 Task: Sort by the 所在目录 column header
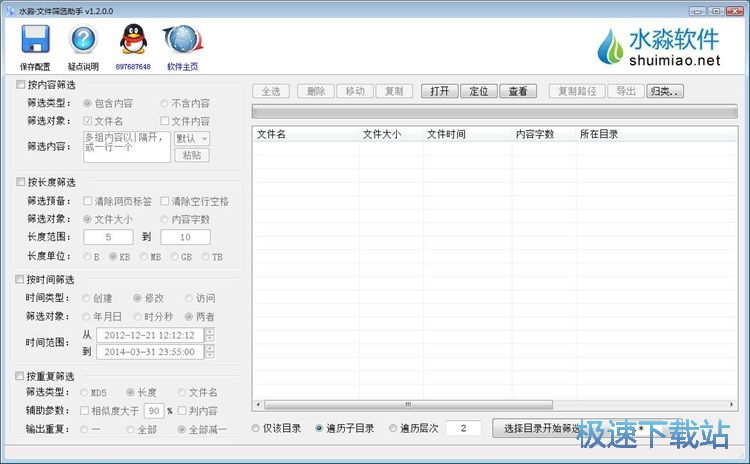657,134
